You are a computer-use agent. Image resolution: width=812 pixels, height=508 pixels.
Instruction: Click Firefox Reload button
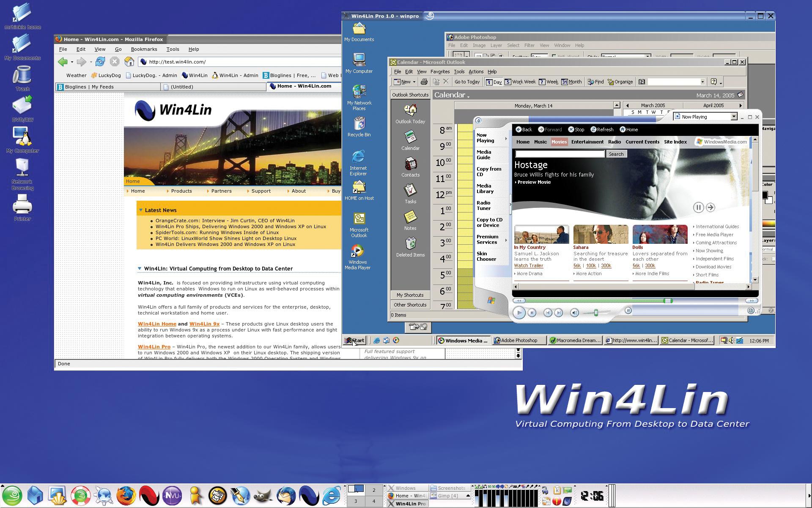click(100, 62)
